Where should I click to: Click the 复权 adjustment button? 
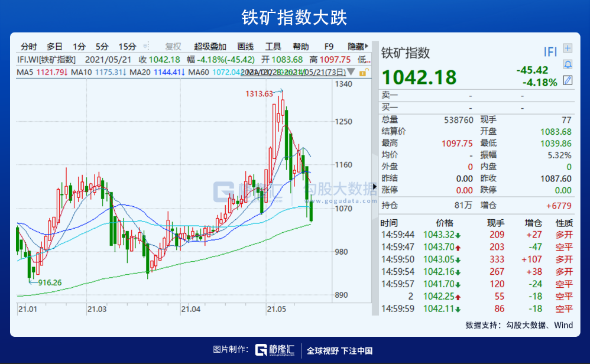click(173, 47)
